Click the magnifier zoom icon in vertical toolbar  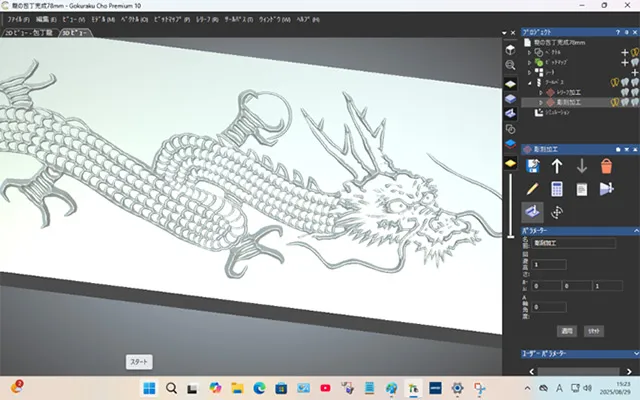(510, 67)
